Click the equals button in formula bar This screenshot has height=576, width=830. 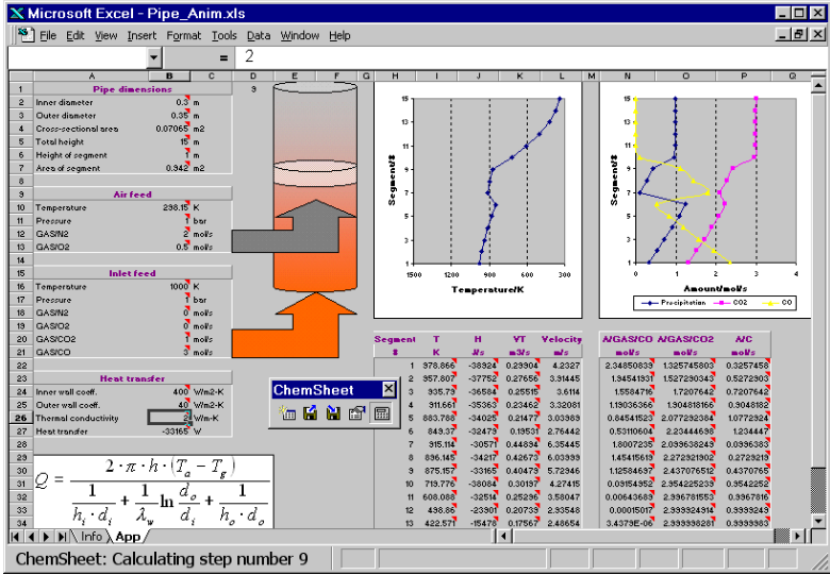222,58
